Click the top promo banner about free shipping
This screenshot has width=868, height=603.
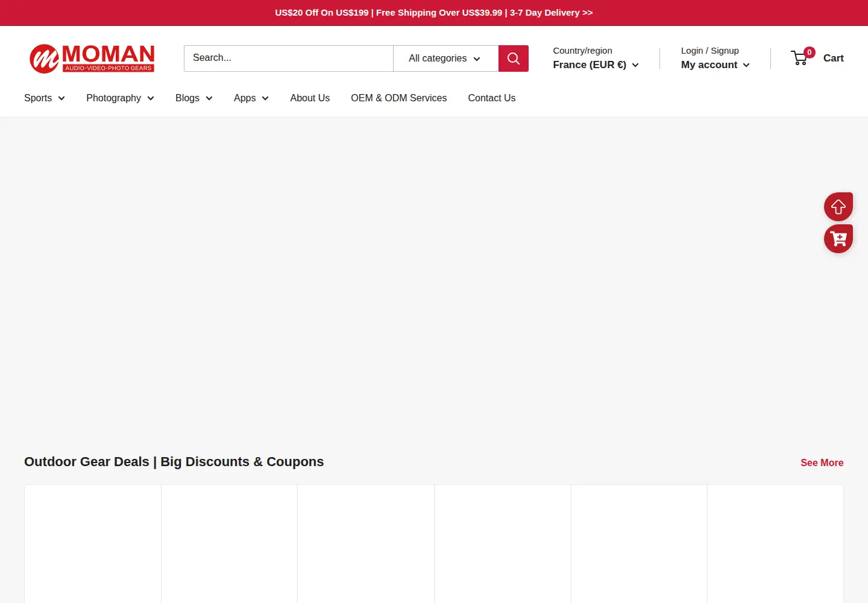tap(434, 13)
